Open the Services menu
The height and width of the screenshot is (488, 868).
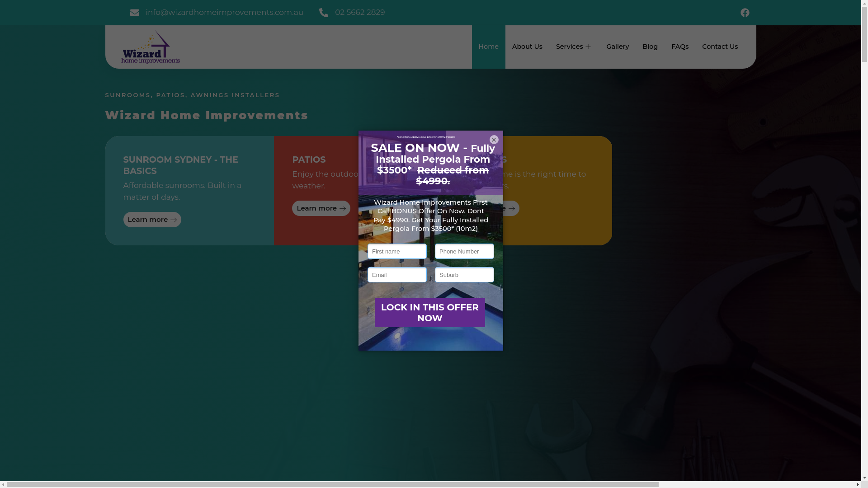(x=569, y=47)
